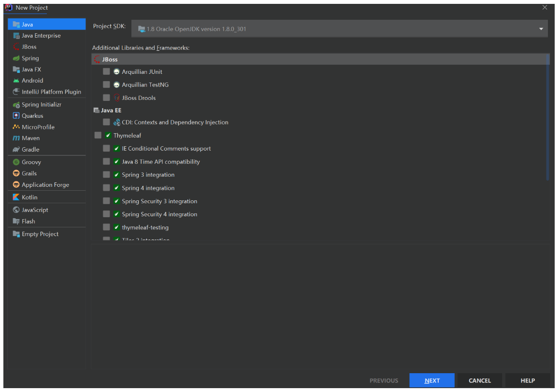Enable the thymeleaf-testing checkbox
Viewport: 560px width, 392px height.
tap(106, 227)
